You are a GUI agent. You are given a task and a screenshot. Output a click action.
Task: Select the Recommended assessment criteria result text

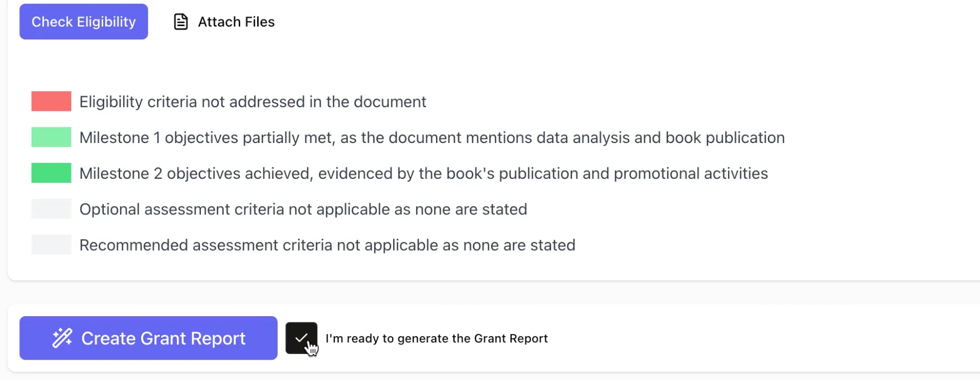[327, 245]
